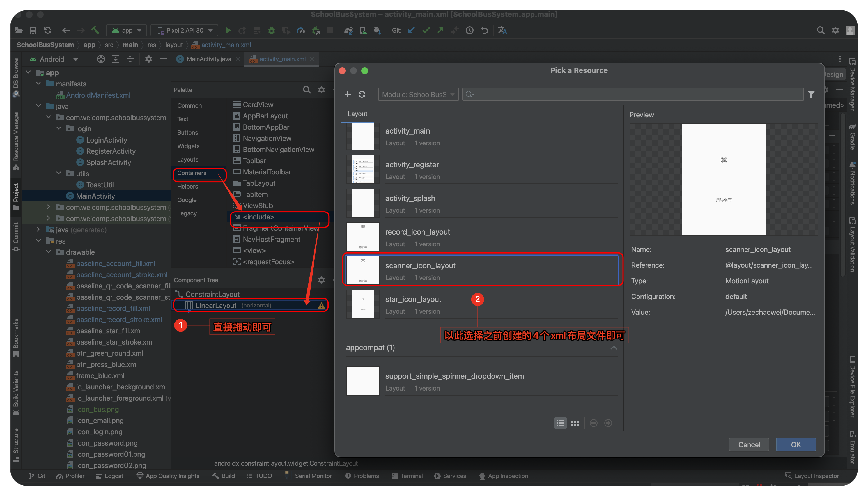868x496 pixels.
Task: Expand the java (generated) folder
Action: pyautogui.click(x=38, y=229)
